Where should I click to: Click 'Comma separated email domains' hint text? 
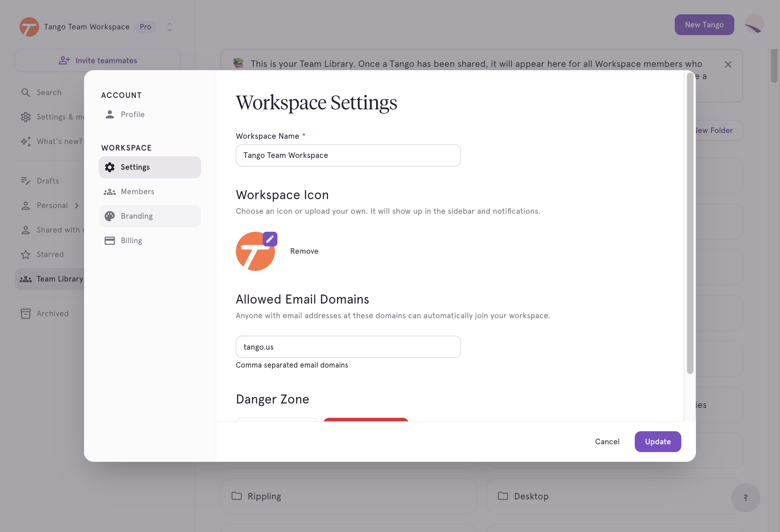292,365
